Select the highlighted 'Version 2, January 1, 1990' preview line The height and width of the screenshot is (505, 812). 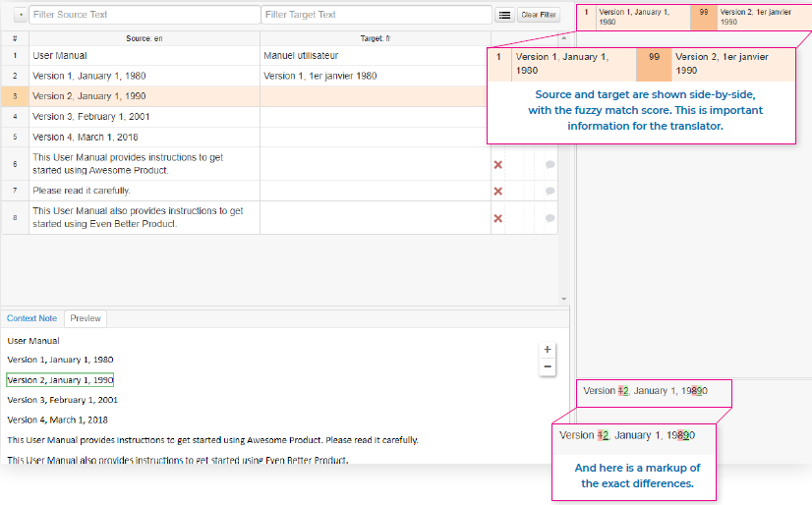pos(60,379)
